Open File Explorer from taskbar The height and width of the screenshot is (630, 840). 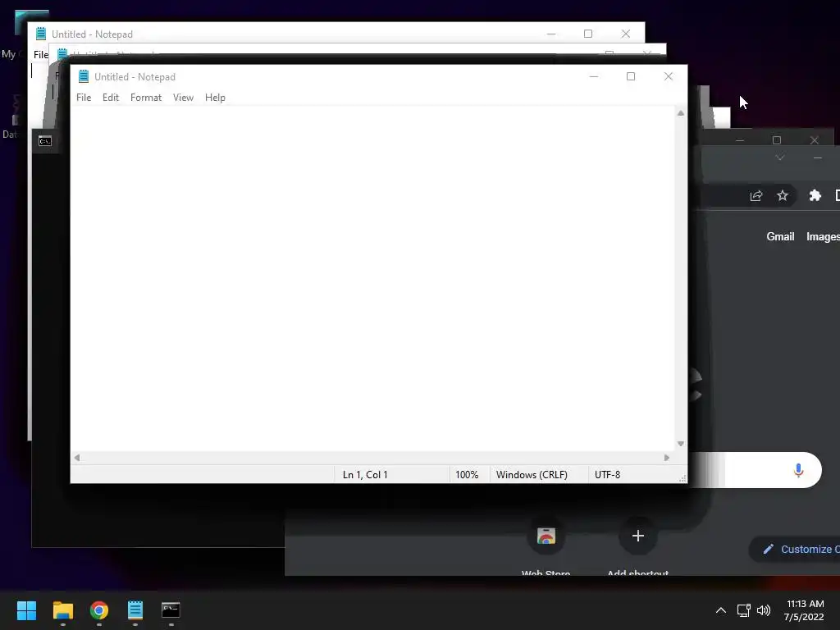62,610
